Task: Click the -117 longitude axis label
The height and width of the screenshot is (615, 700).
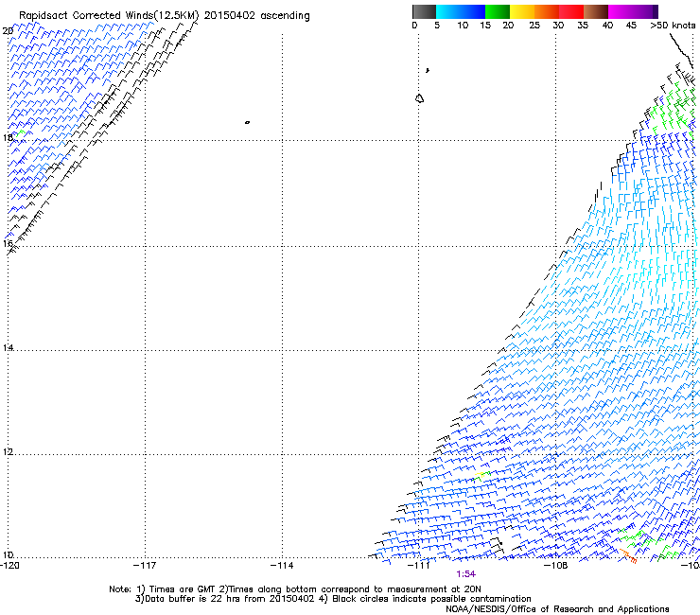Action: pos(145,566)
